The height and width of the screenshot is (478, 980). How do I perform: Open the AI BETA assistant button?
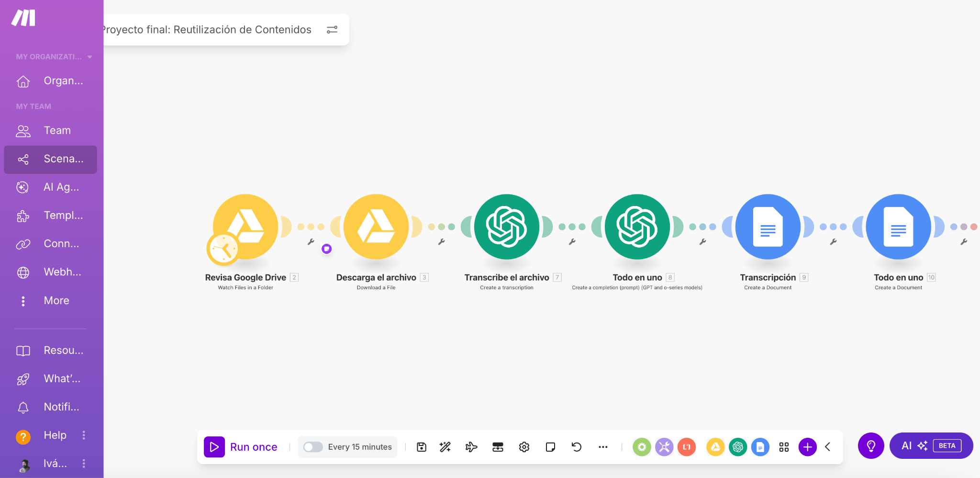[931, 446]
